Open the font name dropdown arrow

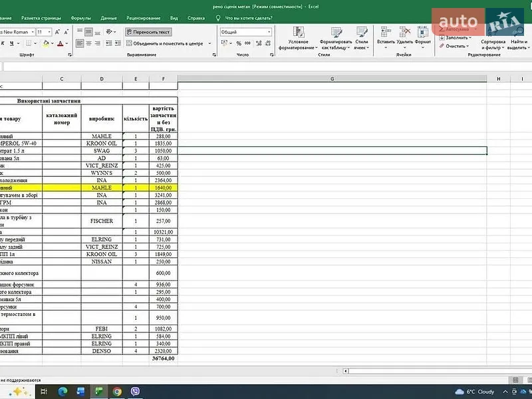click(33, 32)
